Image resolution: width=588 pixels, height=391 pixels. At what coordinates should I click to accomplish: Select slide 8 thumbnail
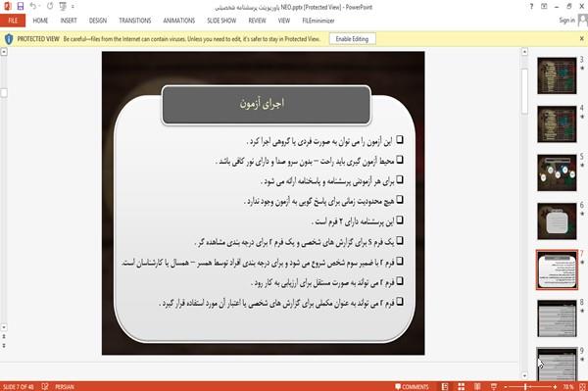(557, 318)
